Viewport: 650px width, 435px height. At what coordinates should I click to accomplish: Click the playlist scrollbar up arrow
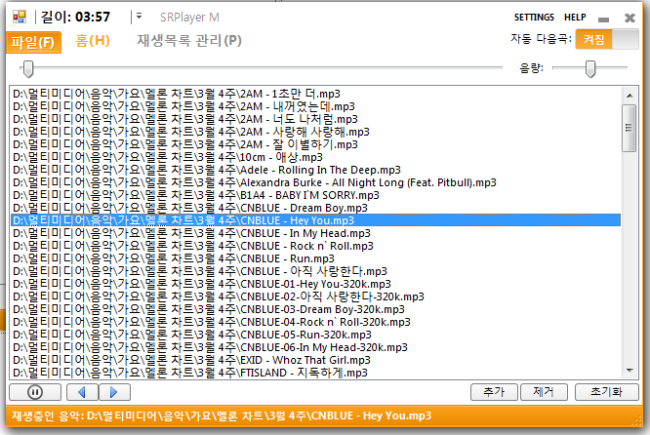[629, 95]
